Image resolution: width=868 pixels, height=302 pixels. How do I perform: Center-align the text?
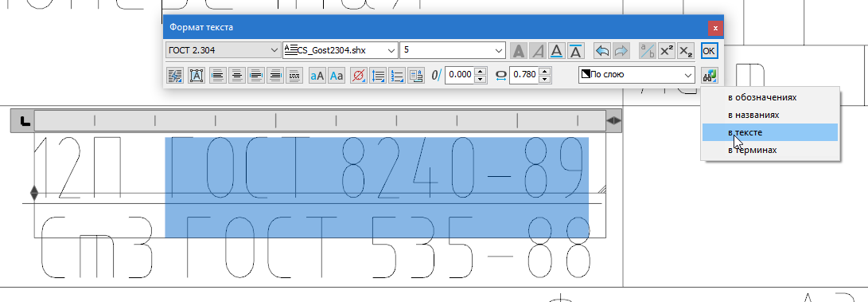pyautogui.click(x=237, y=75)
